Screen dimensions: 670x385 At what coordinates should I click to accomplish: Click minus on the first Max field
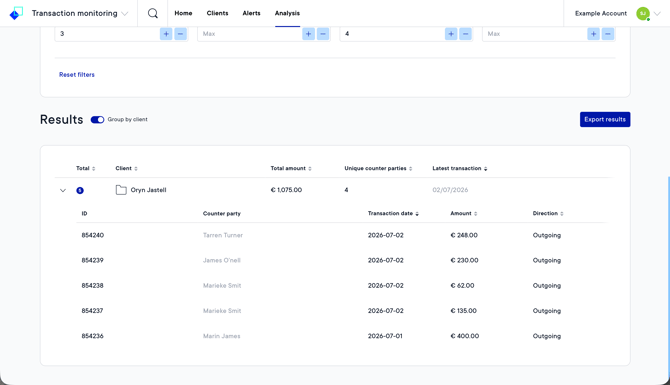coord(323,34)
